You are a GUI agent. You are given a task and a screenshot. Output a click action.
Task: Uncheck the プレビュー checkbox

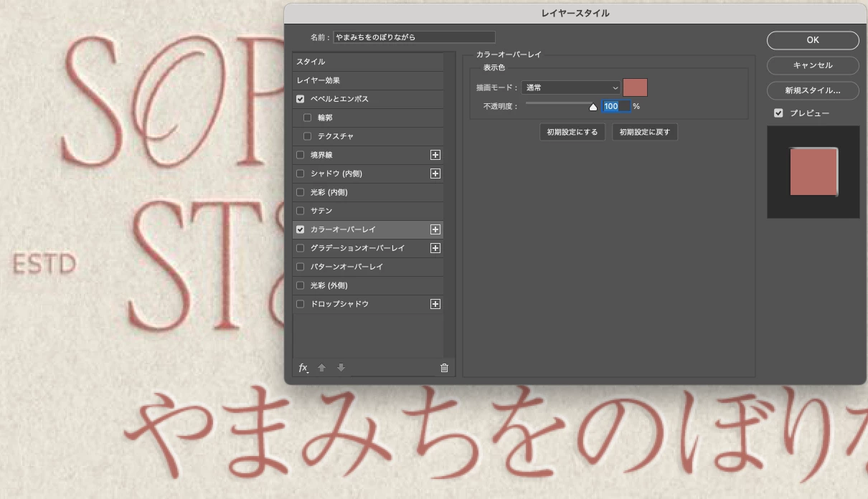click(778, 113)
